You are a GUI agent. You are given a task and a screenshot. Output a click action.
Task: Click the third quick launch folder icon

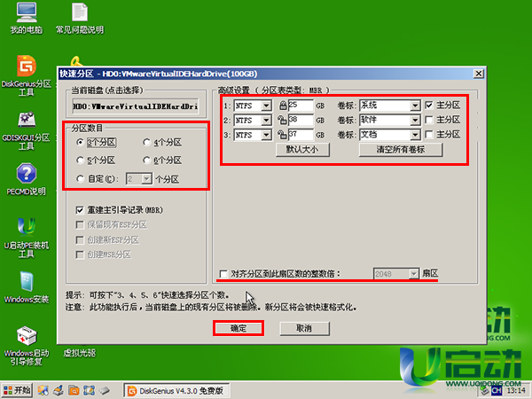(x=74, y=390)
